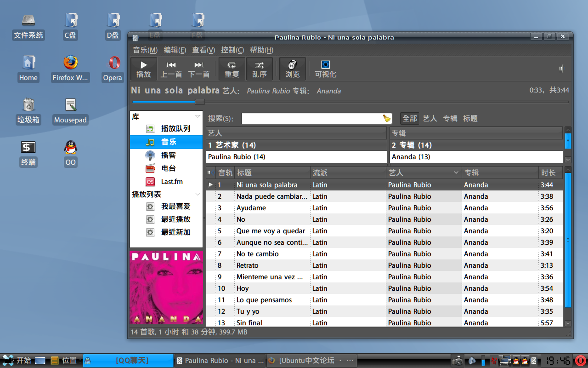Select the 'All' search filter

coord(410,119)
